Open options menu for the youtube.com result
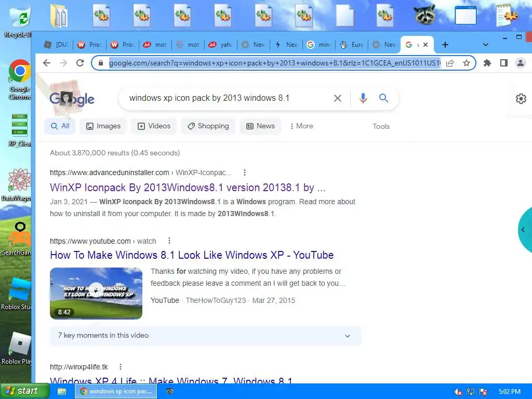The height and width of the screenshot is (399, 532). (x=169, y=241)
